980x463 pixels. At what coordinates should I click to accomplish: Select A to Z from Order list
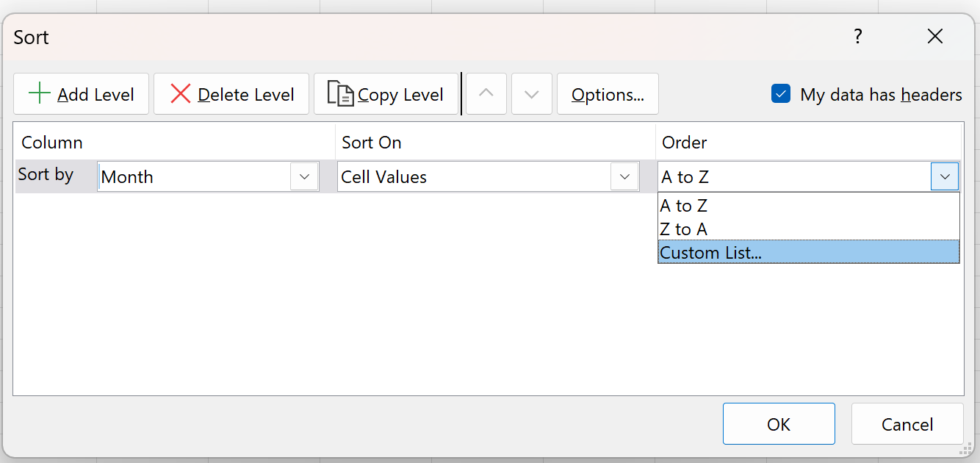(x=808, y=206)
